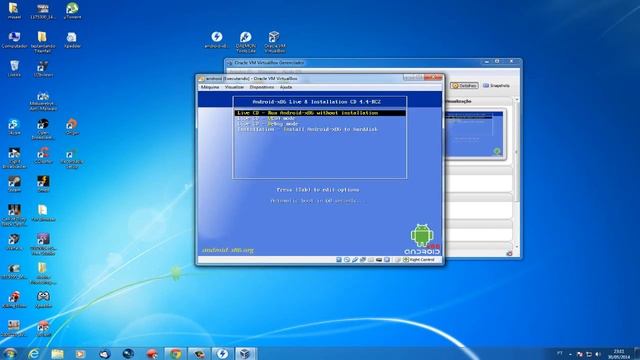The image size is (640, 360).
Task: Open the Skype desktop shortcut
Action: (x=14, y=127)
